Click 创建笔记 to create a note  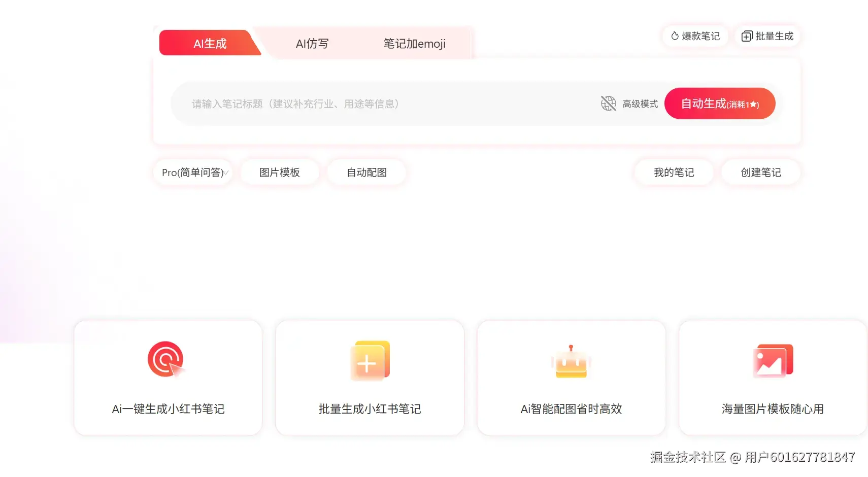761,173
